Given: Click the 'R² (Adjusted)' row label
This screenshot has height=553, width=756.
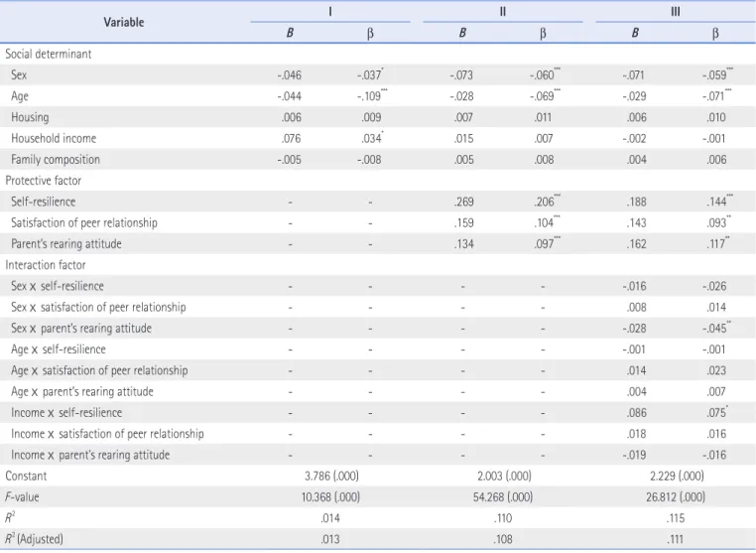Looking at the screenshot, I should coord(34,539).
